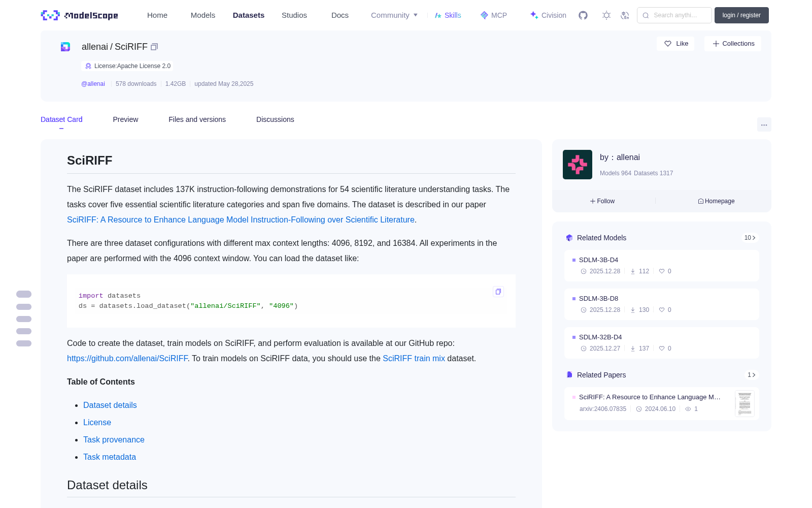This screenshot has height=508, width=812.
Task: Open the MCP page
Action: click(x=494, y=15)
